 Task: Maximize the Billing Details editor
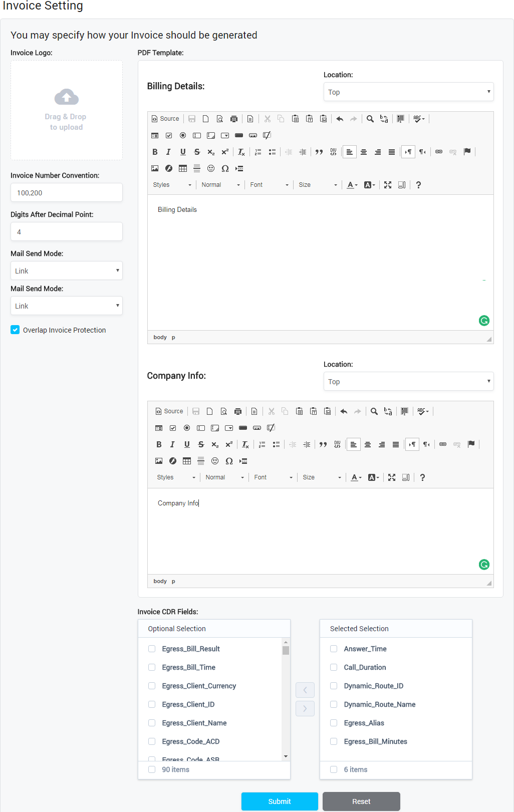click(388, 185)
